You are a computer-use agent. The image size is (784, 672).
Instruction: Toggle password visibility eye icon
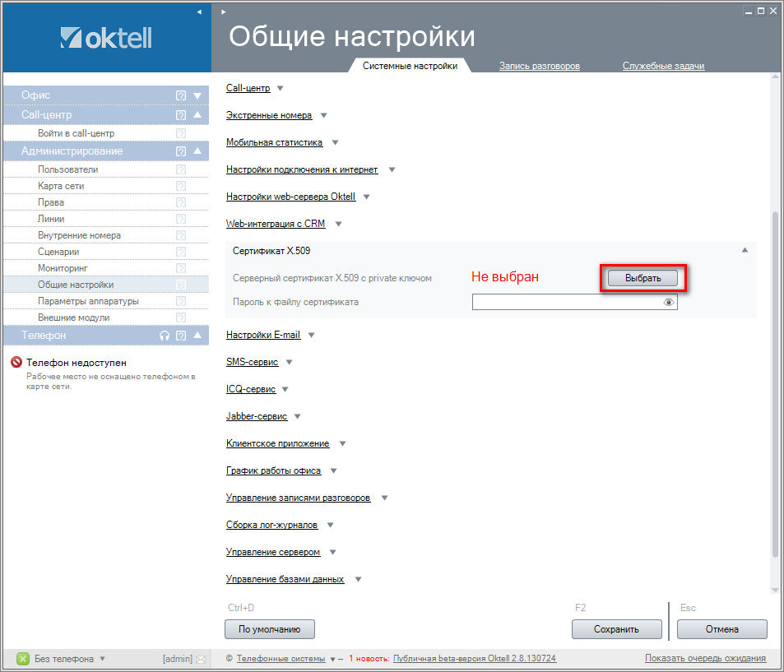[669, 303]
